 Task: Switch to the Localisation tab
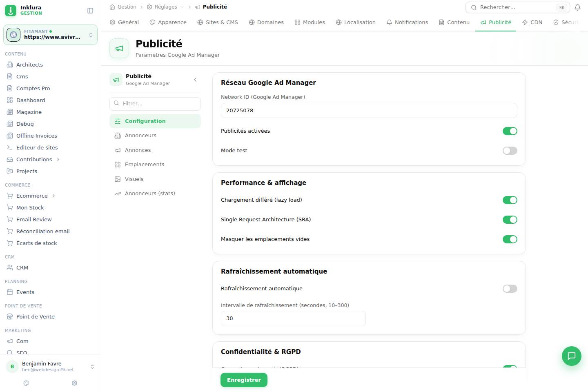coord(355,22)
